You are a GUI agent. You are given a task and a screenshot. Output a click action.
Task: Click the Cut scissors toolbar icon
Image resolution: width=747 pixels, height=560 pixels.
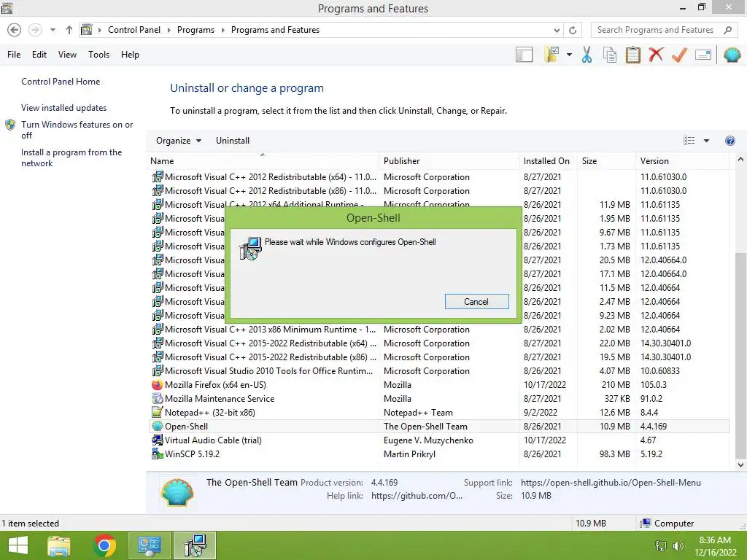pos(587,55)
